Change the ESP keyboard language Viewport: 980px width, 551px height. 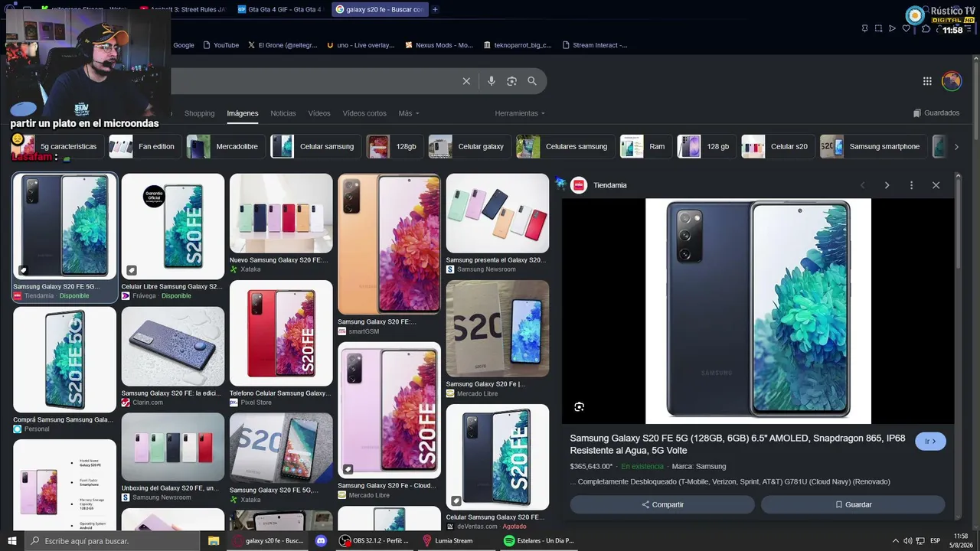[x=935, y=541]
